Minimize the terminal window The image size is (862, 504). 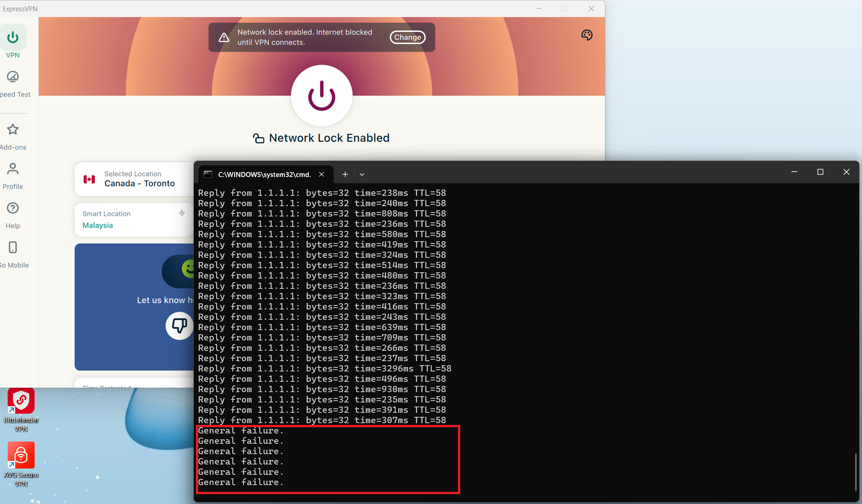point(794,172)
